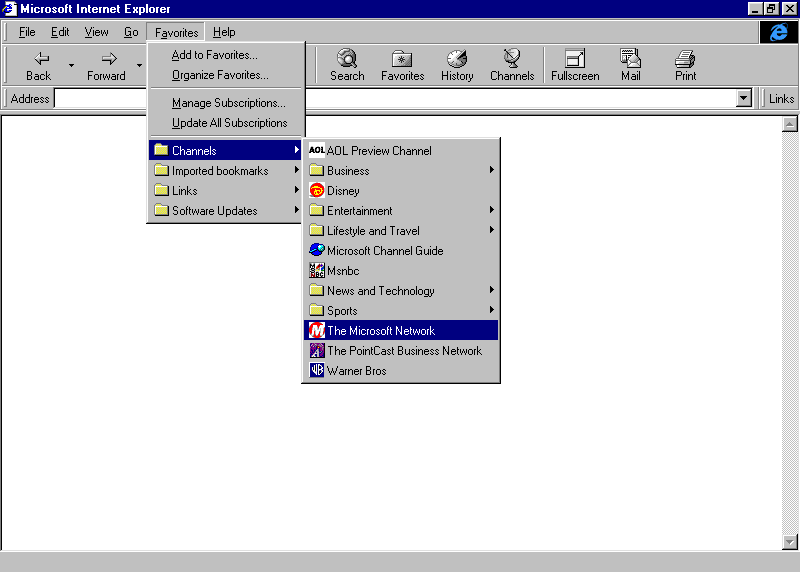The height and width of the screenshot is (572, 800).
Task: Expand the Entertainment channel folder
Action: pos(401,211)
